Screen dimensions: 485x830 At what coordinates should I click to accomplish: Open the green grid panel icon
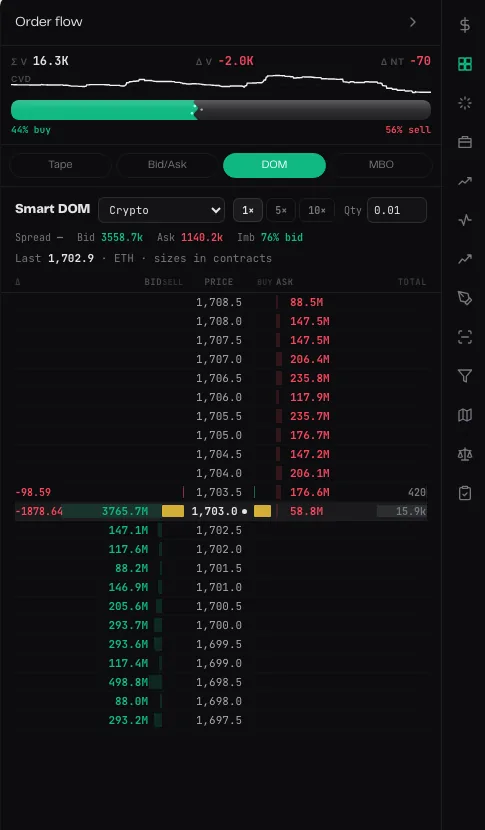click(x=464, y=64)
